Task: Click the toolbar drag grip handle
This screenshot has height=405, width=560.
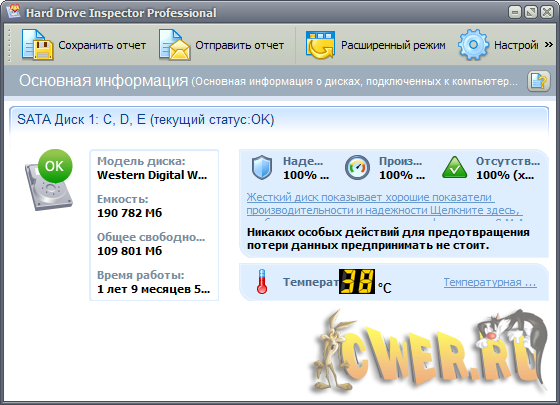Action: pos(9,45)
